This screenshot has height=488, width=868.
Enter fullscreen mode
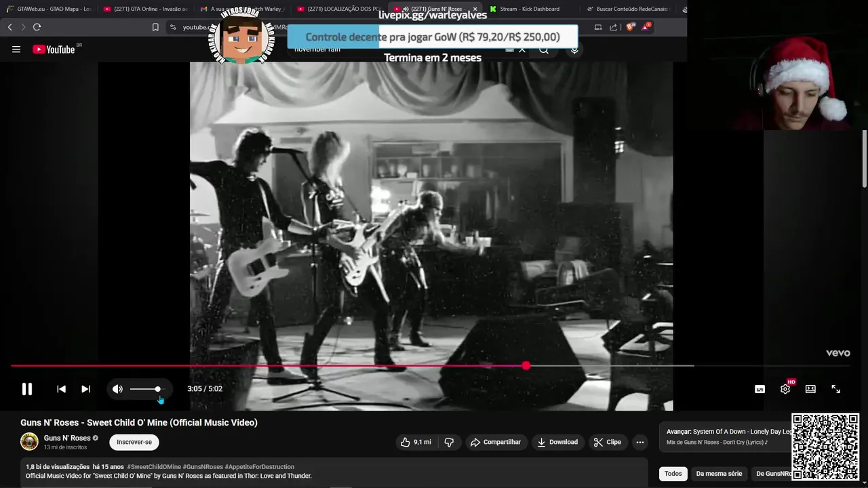point(835,389)
